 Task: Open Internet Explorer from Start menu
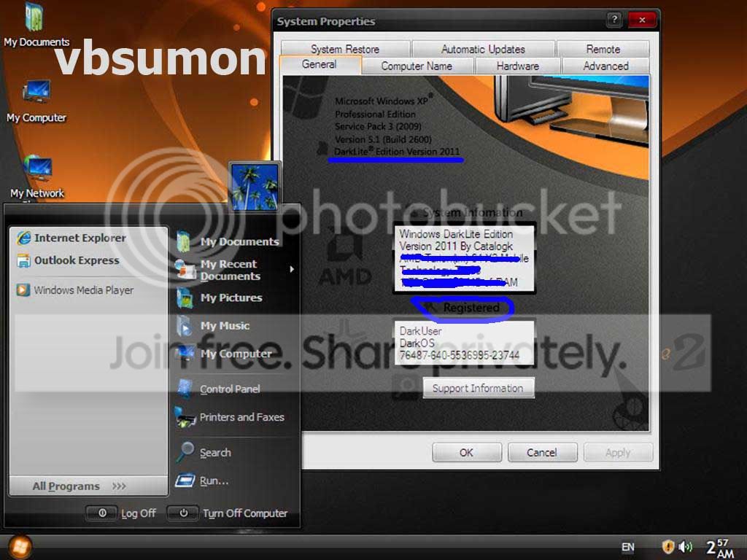click(x=71, y=238)
